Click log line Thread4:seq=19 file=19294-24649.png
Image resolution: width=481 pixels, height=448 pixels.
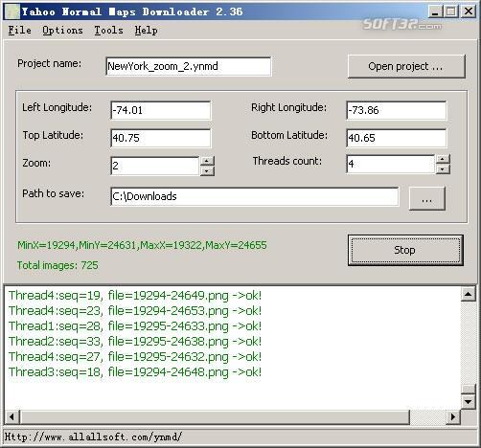coord(134,296)
